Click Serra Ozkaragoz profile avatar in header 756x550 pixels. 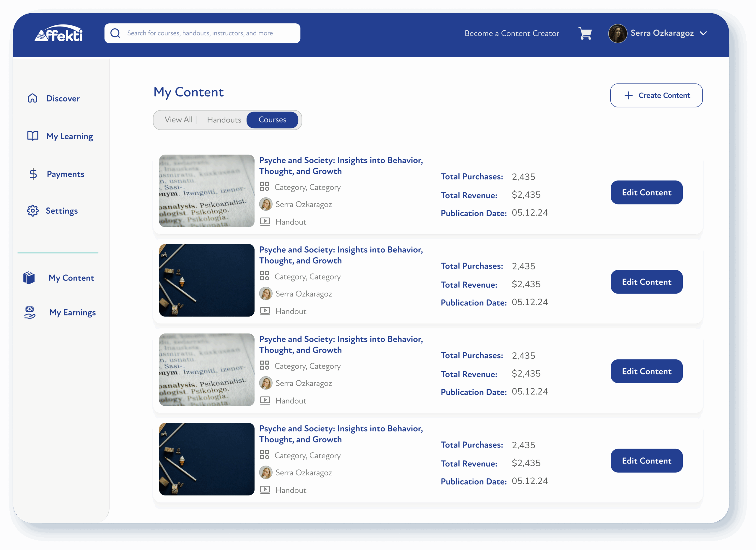tap(617, 33)
